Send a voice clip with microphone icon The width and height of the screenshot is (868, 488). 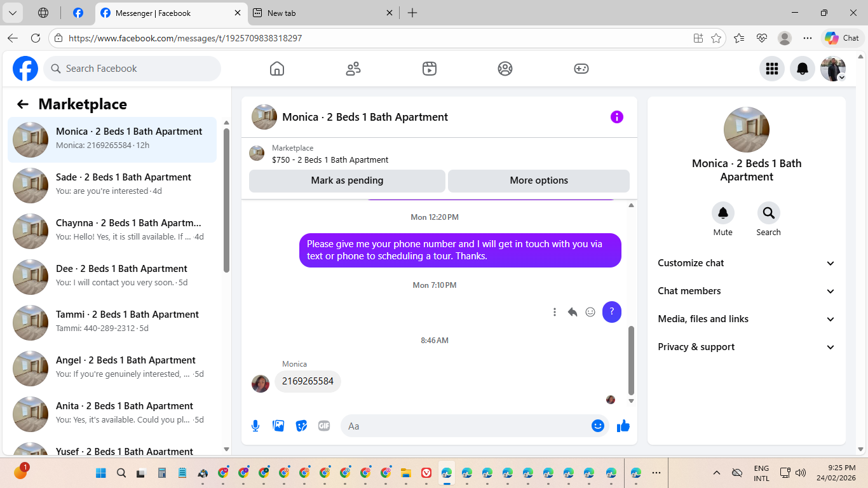pos(255,426)
